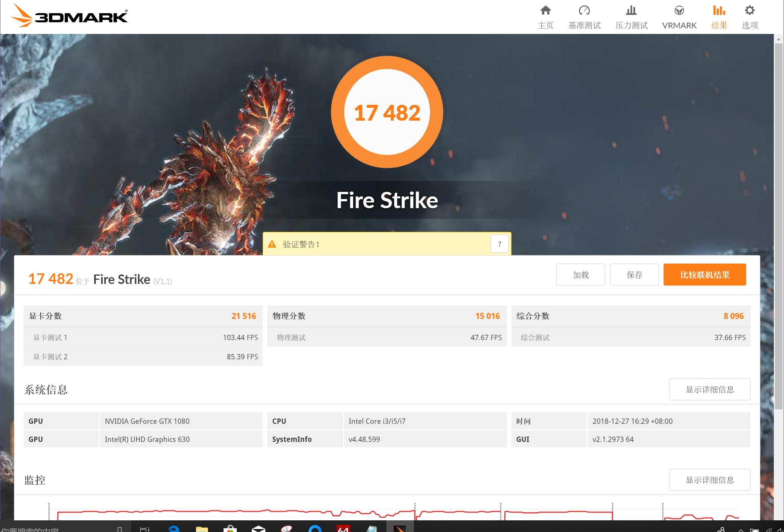784x532 pixels.
Task: Switch to the running 3DMark taskbar icon
Action: 400,528
